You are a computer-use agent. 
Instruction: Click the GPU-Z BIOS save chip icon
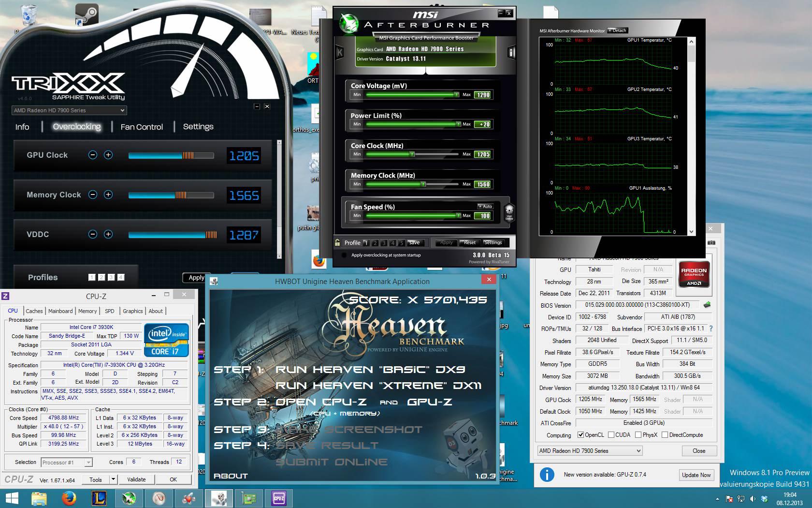point(707,305)
